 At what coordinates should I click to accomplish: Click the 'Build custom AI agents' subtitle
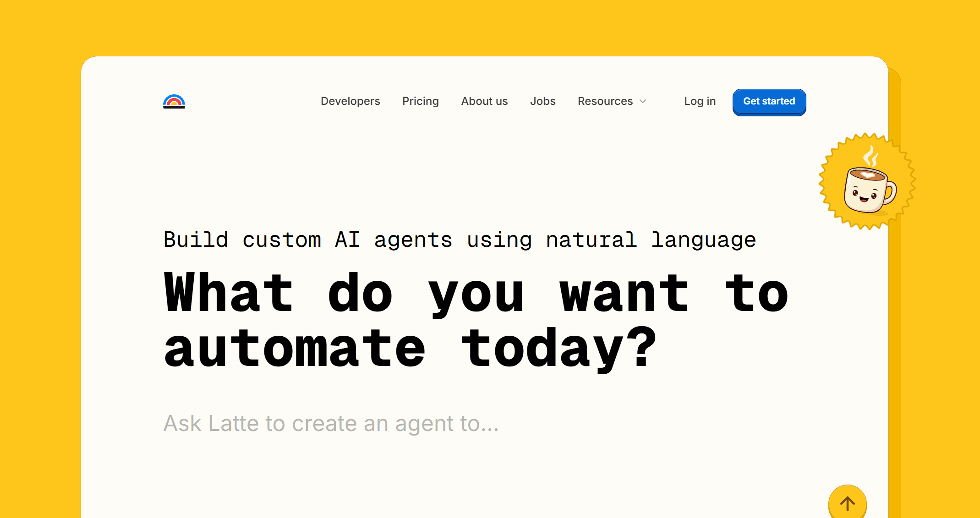460,240
